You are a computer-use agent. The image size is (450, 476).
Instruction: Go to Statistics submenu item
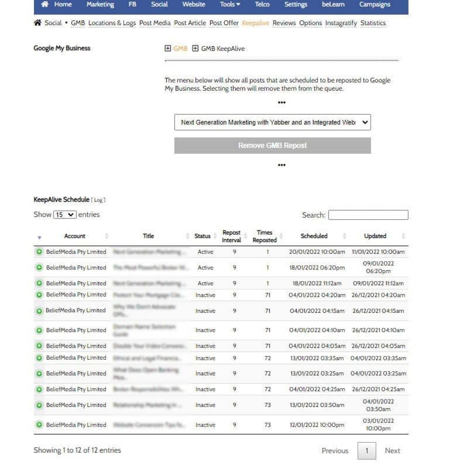373,23
